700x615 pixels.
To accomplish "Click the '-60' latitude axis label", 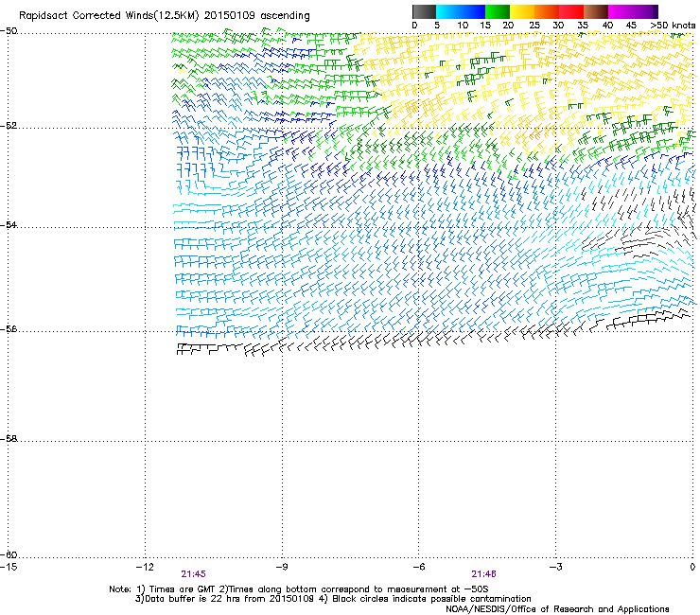I will (x=9, y=554).
